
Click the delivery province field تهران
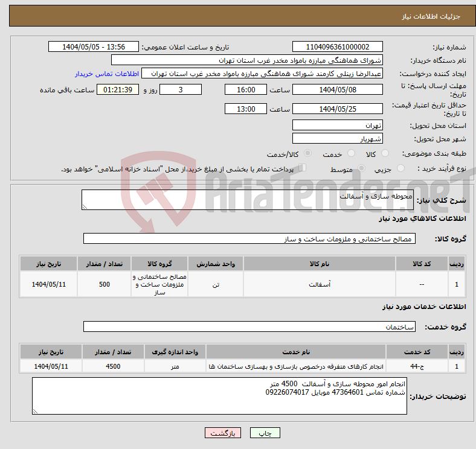[x=337, y=125]
